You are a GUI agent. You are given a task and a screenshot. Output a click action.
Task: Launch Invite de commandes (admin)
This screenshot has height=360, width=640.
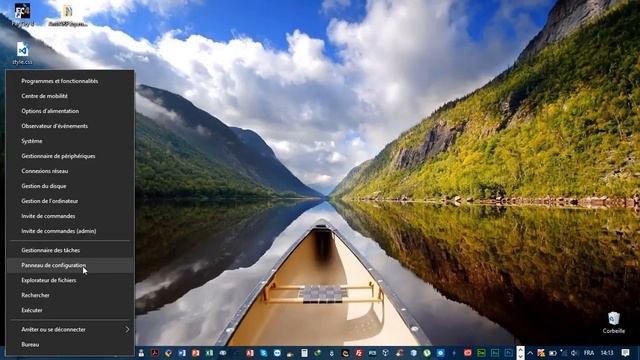pyautogui.click(x=70, y=231)
